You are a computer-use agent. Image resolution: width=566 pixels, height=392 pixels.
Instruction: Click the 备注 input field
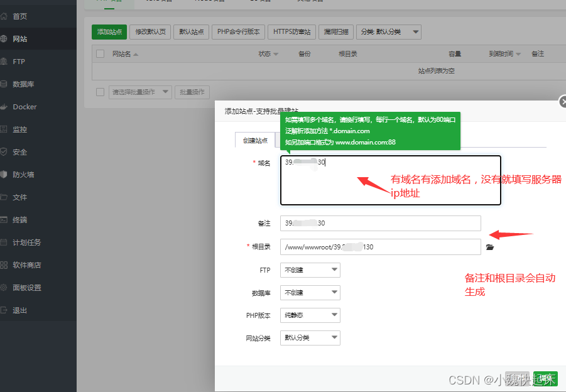(381, 223)
